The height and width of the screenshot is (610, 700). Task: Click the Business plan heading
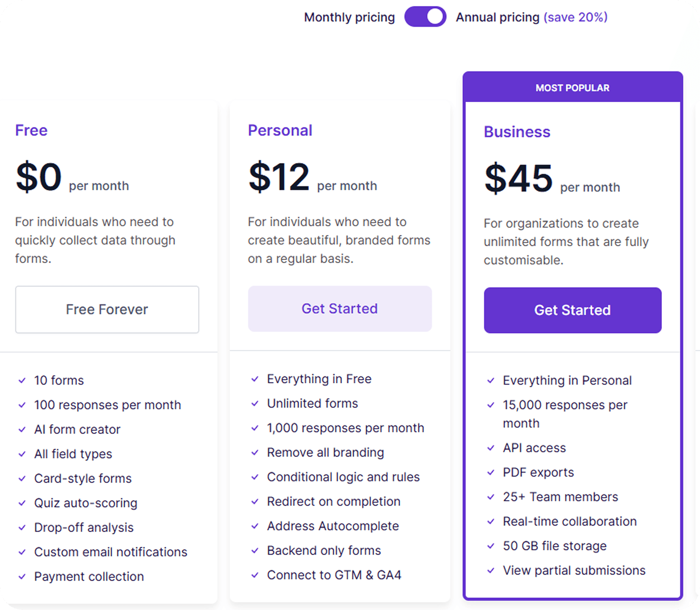click(517, 132)
